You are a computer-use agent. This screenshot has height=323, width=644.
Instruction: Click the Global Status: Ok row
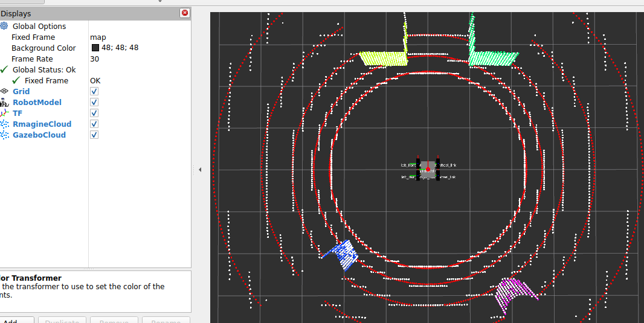tap(95, 69)
